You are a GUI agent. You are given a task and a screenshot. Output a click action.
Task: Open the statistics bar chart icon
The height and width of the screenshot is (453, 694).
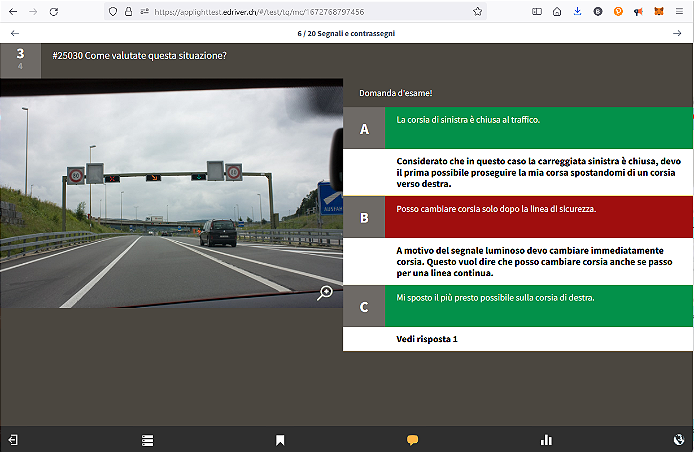[x=546, y=440]
